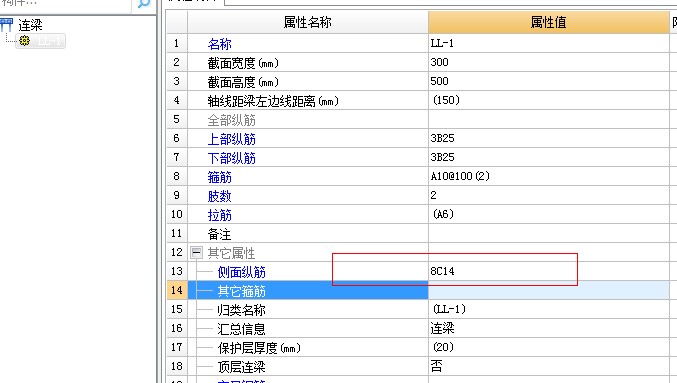Click the search magnifier icon

coord(144,3)
